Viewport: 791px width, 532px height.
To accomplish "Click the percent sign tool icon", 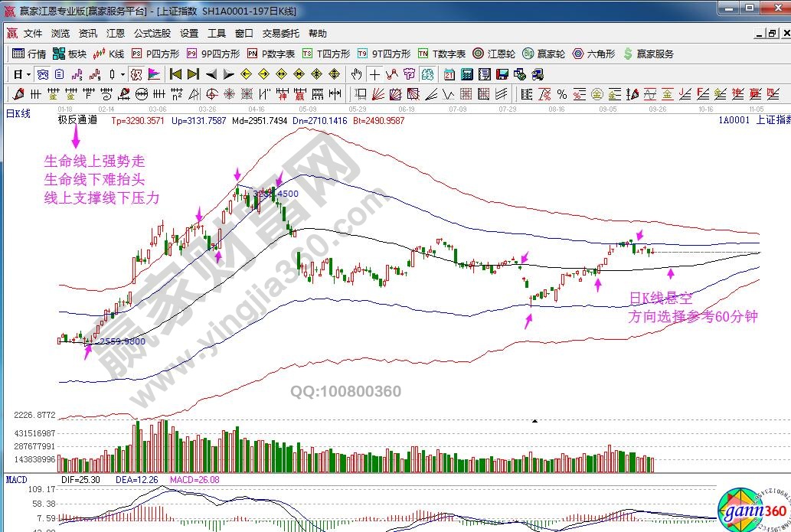I will (x=562, y=94).
